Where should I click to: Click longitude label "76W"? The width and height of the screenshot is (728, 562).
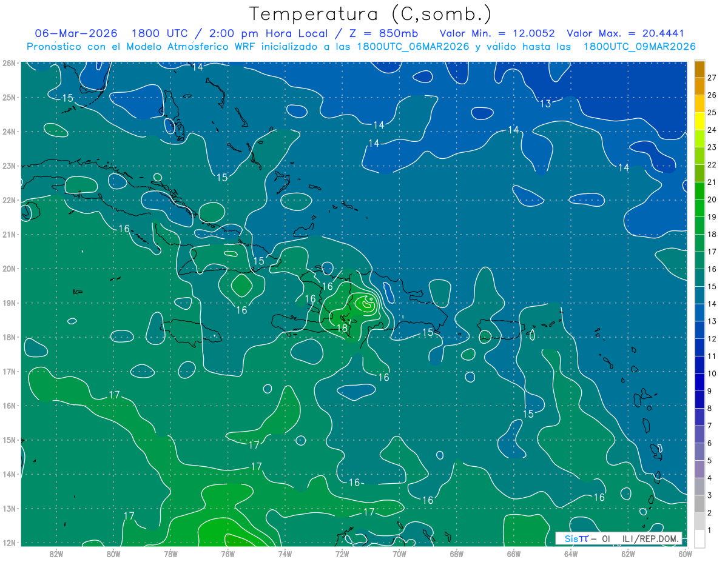[x=227, y=554]
